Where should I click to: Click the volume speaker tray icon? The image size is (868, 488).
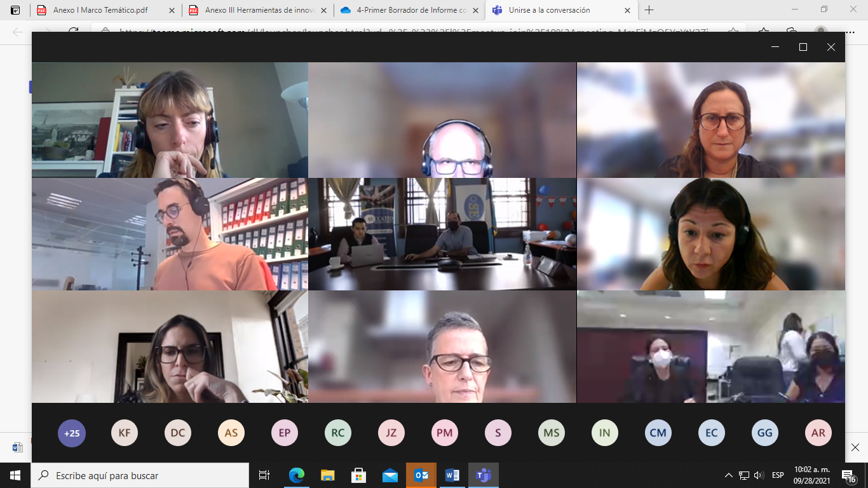(x=759, y=475)
